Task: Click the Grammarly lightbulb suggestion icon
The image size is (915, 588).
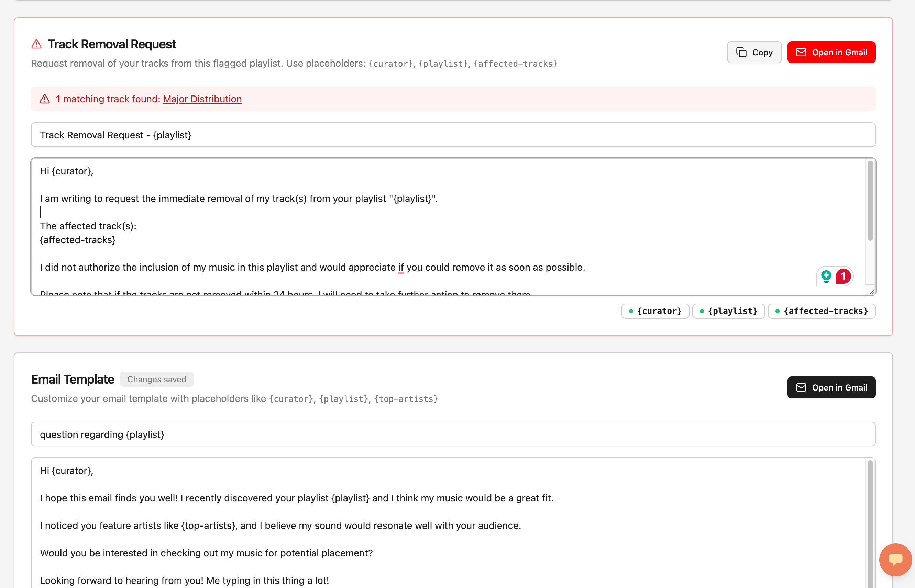Action: (x=826, y=276)
